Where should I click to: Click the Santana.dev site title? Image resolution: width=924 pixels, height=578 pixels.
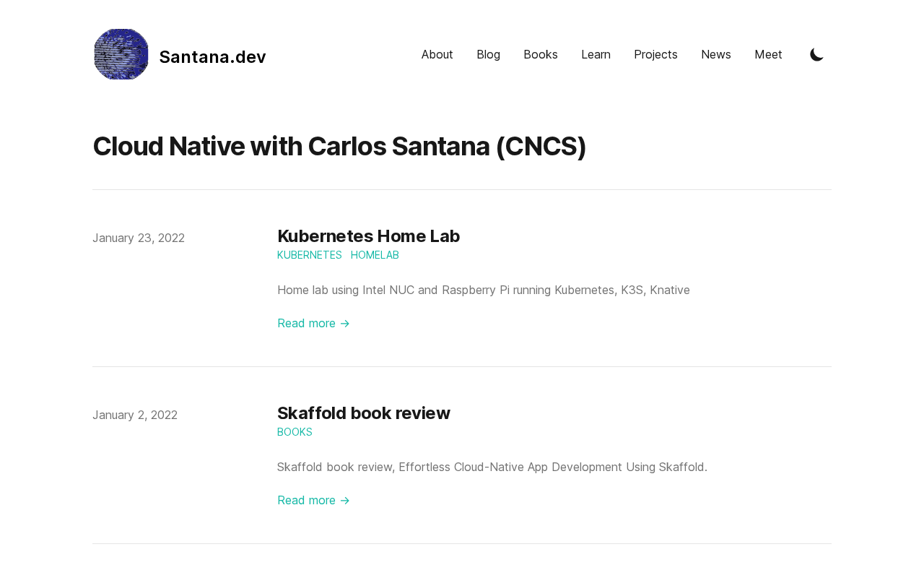coord(212,57)
